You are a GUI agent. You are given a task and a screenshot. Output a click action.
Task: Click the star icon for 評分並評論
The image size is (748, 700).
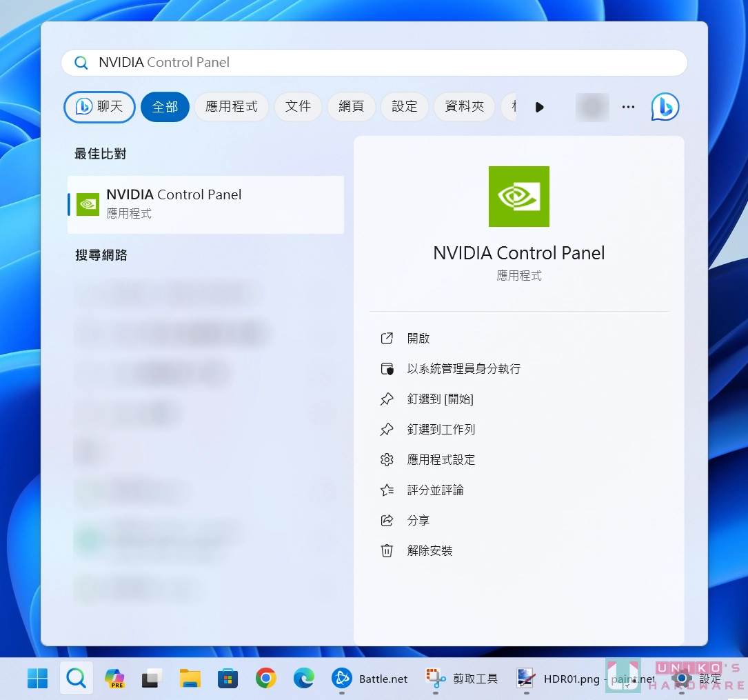(387, 490)
